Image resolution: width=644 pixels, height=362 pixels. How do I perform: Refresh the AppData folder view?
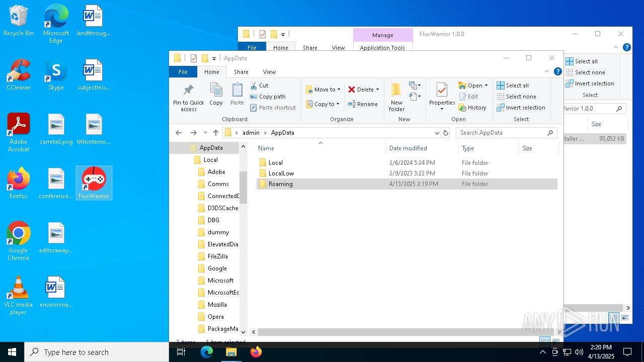(x=446, y=133)
